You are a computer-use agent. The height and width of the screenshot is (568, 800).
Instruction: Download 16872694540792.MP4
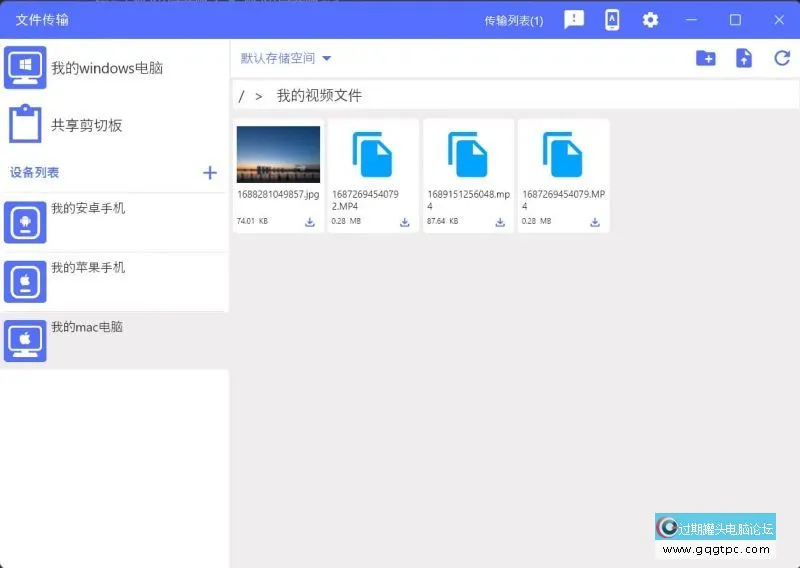click(x=405, y=222)
